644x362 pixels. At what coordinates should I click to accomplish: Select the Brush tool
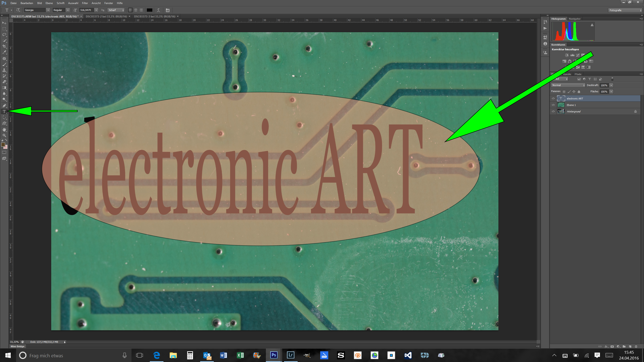point(4,64)
